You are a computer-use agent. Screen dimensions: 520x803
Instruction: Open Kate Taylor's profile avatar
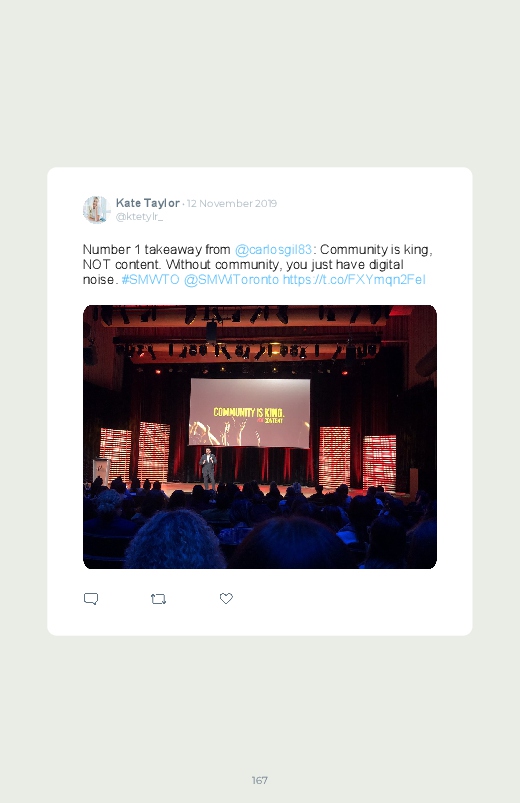(x=96, y=209)
